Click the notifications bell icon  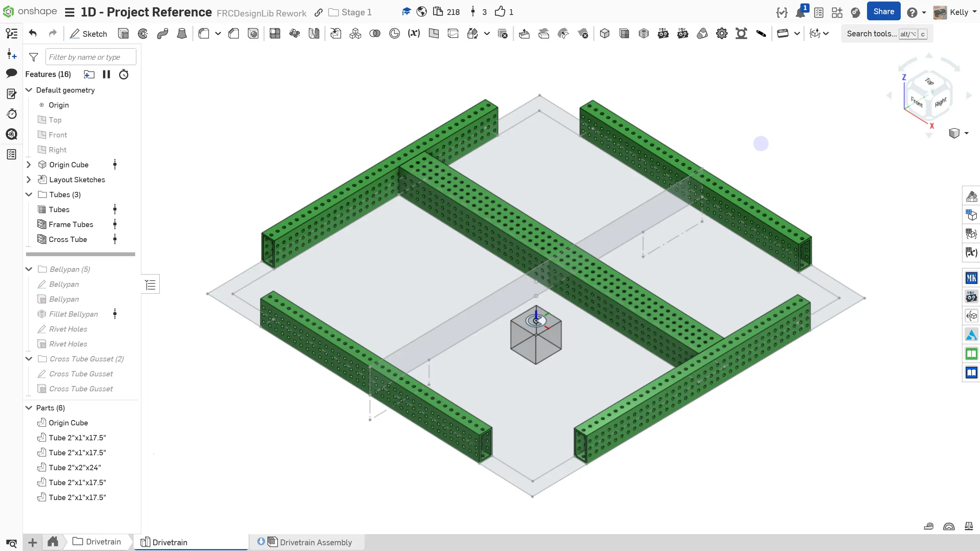click(800, 12)
